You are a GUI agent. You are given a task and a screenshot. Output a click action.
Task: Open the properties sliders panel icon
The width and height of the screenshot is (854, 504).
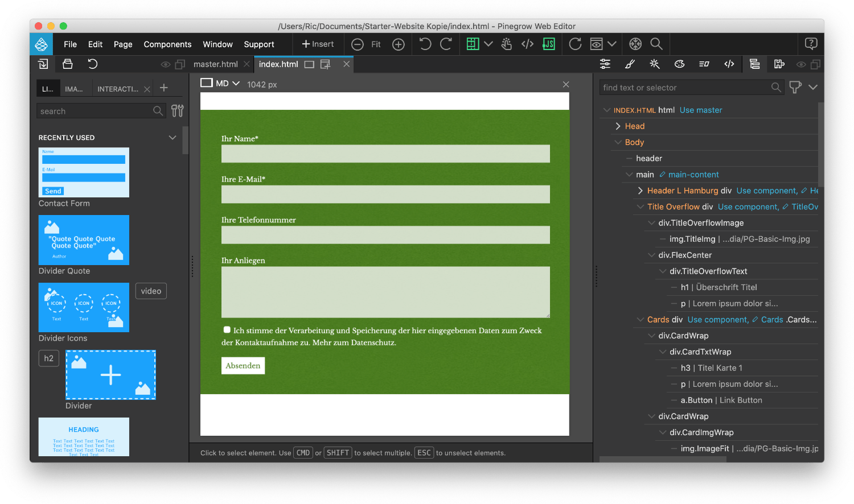(x=605, y=64)
